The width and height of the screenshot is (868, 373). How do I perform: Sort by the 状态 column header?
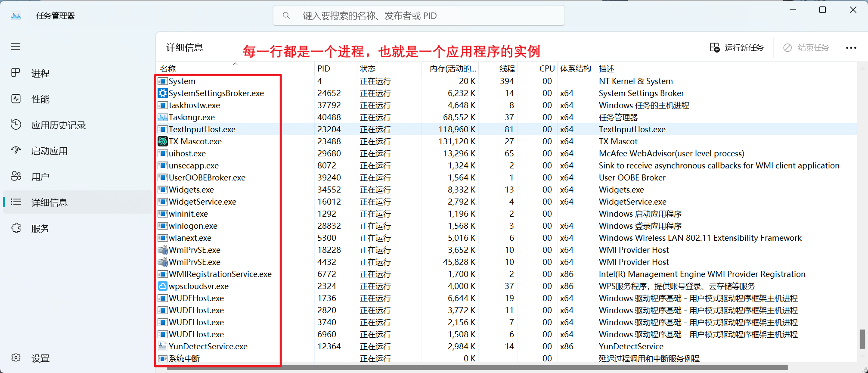click(389, 68)
